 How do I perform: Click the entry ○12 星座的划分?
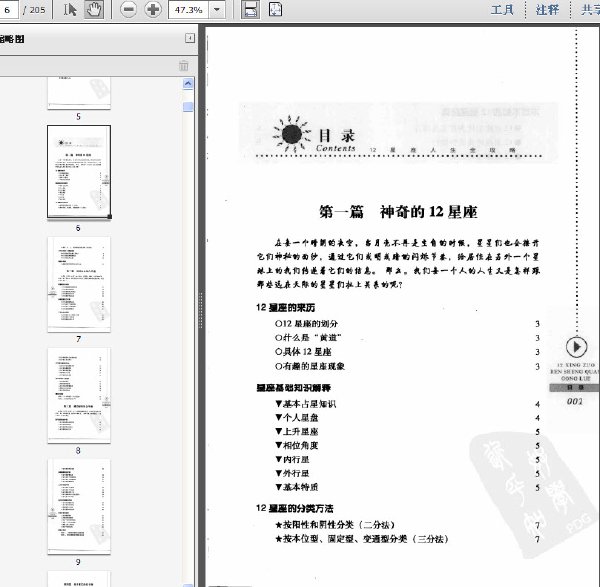pyautogui.click(x=306, y=324)
